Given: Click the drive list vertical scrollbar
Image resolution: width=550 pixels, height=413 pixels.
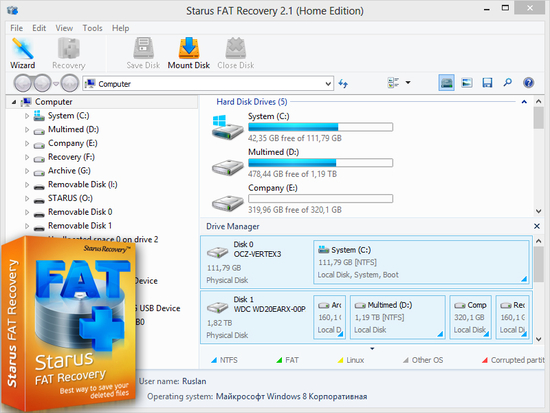Looking at the screenshot, I should 538,156.
